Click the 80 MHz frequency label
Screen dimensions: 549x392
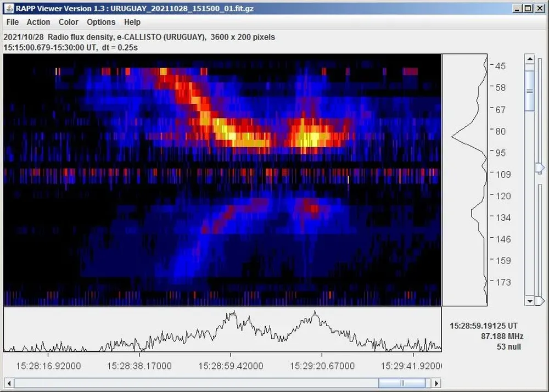(x=500, y=131)
